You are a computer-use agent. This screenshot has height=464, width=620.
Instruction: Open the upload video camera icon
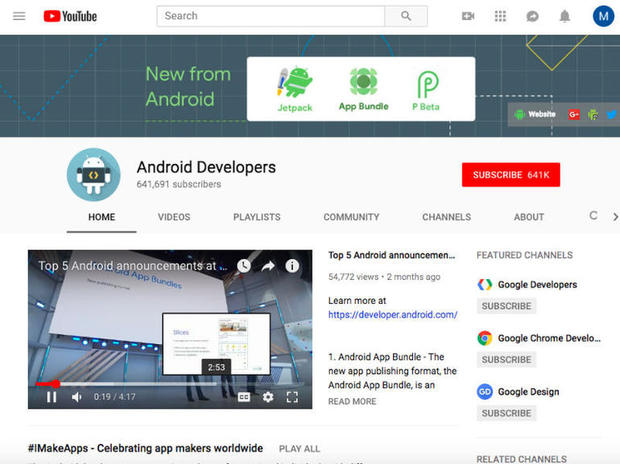coord(468,16)
